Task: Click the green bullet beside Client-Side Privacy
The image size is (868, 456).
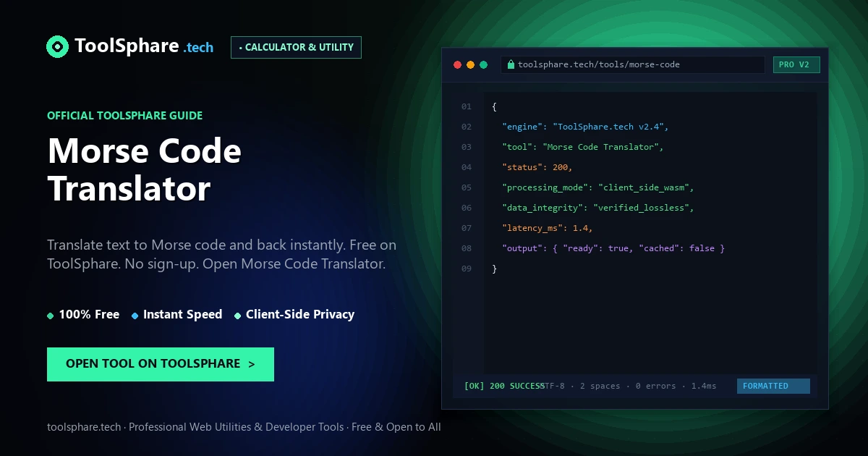Action: point(238,316)
